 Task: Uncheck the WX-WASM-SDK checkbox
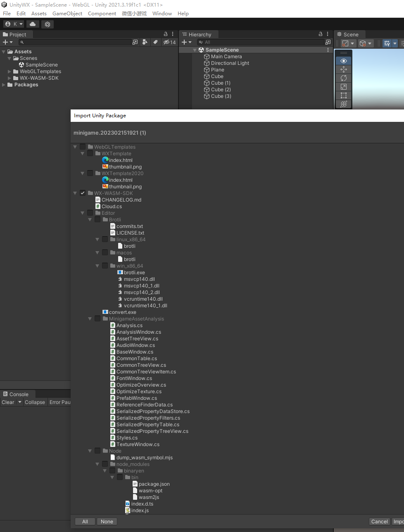point(83,193)
